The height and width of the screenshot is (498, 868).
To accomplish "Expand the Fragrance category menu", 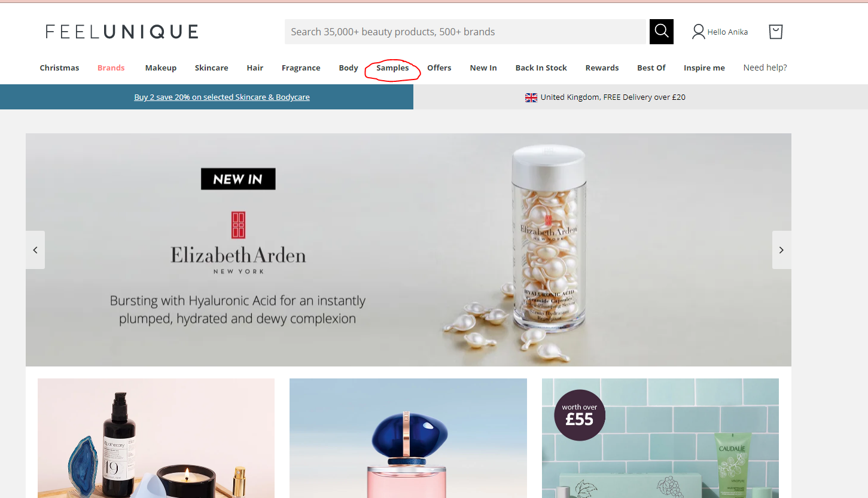I will pos(301,68).
